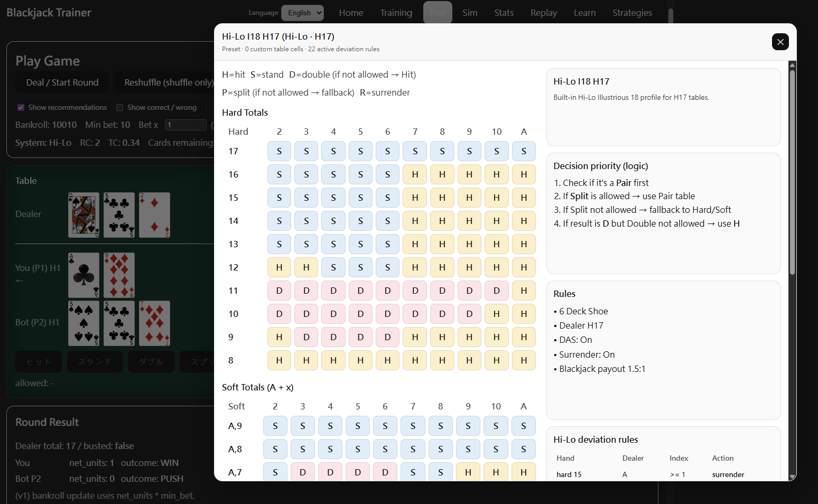Click the 'Blackjack payout 1.5:1' text
This screenshot has width=818, height=504.
[602, 369]
